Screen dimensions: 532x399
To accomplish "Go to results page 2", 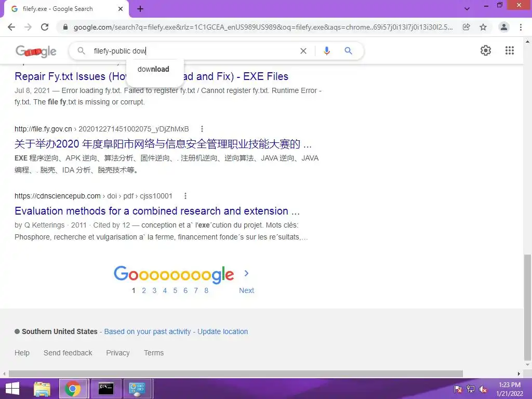I will pos(144,290).
